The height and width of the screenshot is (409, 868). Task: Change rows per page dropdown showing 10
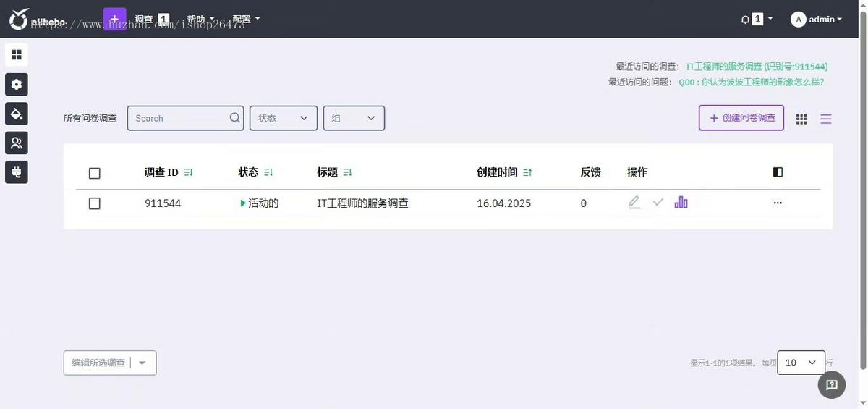[801, 363]
